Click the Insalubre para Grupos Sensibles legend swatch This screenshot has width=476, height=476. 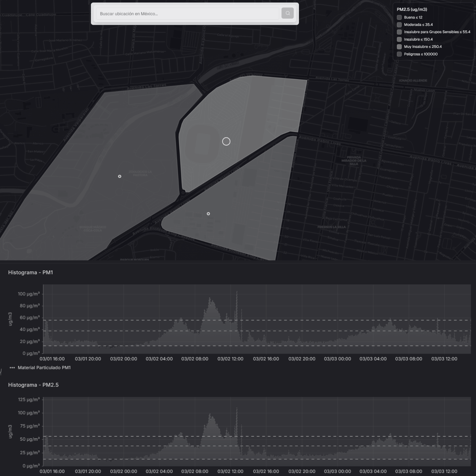tap(399, 32)
